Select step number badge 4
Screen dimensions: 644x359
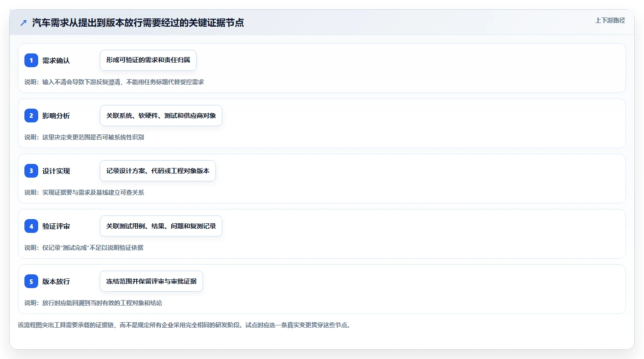pyautogui.click(x=31, y=226)
